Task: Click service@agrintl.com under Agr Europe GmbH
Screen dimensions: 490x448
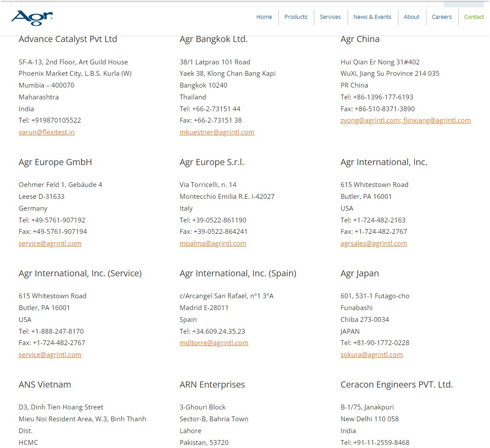Action: (x=50, y=243)
